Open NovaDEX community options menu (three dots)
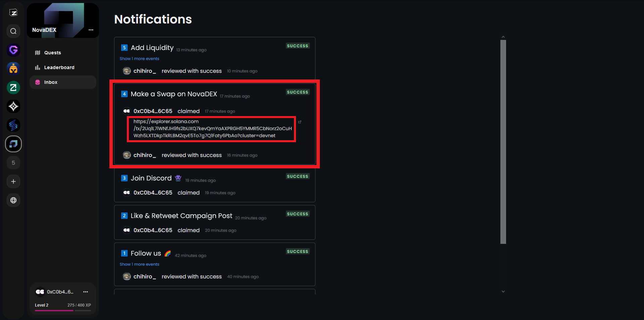 pos(91,30)
